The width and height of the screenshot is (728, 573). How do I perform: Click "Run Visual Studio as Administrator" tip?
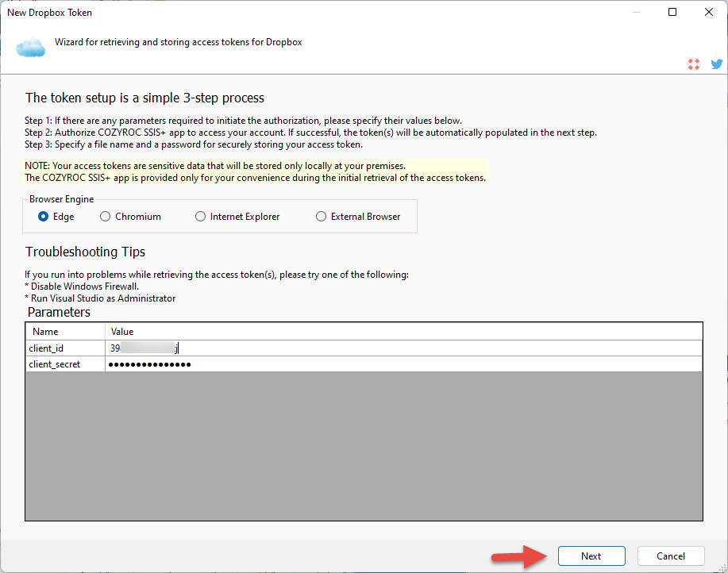click(x=100, y=298)
